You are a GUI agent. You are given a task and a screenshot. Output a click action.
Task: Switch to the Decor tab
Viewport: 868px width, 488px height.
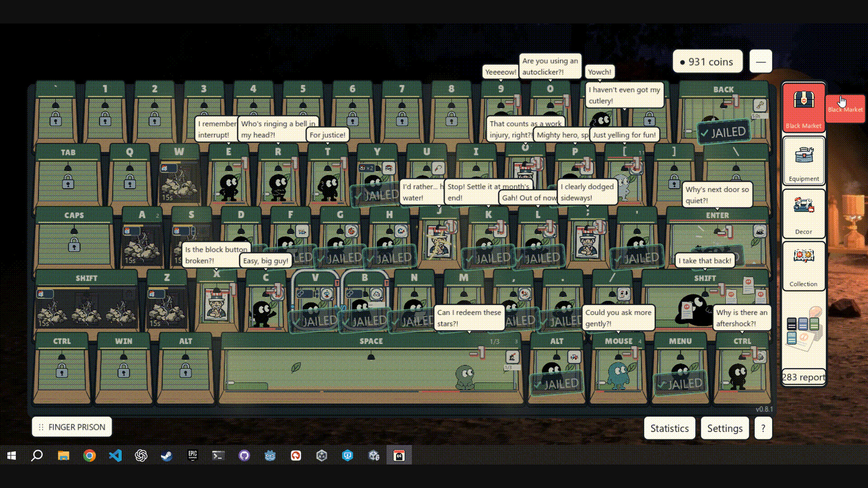pyautogui.click(x=804, y=213)
